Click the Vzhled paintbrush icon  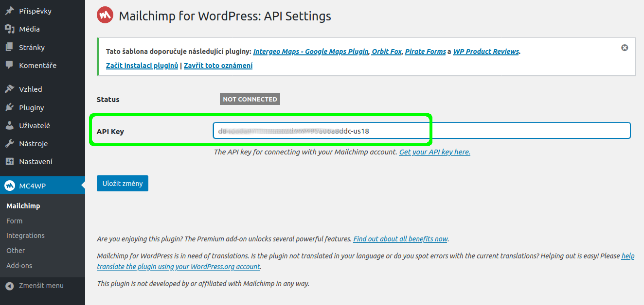9,89
